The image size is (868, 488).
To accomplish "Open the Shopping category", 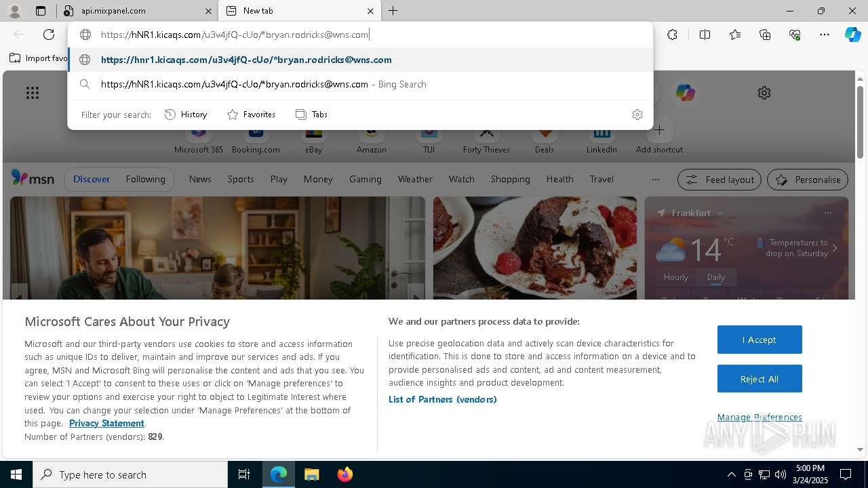I will coord(510,180).
